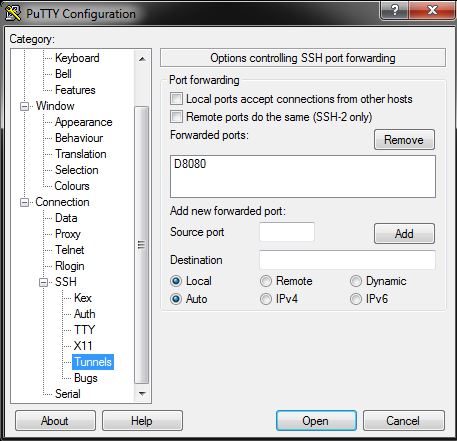Close the PuTTY Configuration window

point(432,10)
